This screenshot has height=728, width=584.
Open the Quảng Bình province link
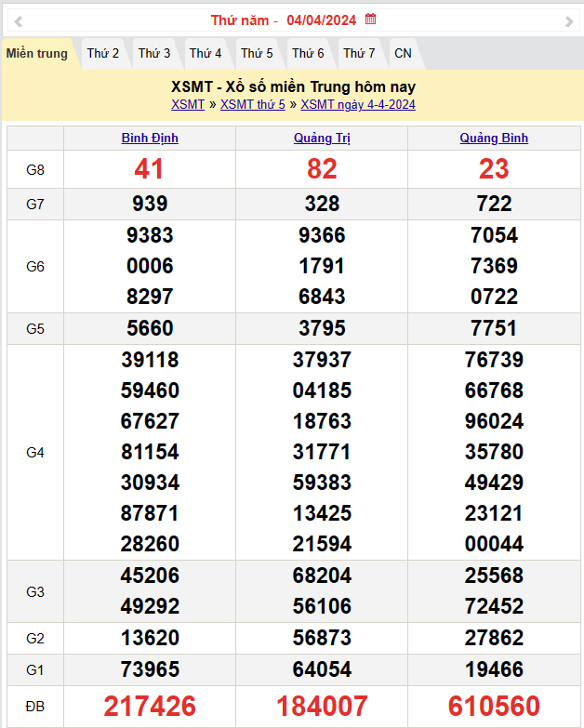coord(494,139)
